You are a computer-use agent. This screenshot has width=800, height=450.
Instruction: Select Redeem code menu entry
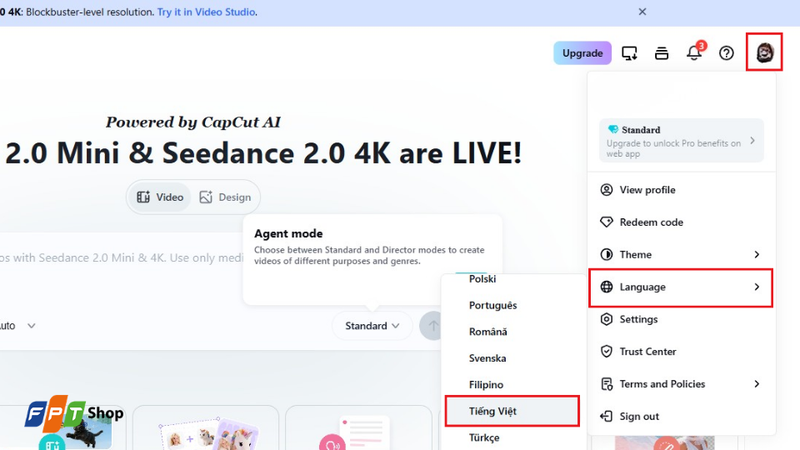[x=681, y=222]
